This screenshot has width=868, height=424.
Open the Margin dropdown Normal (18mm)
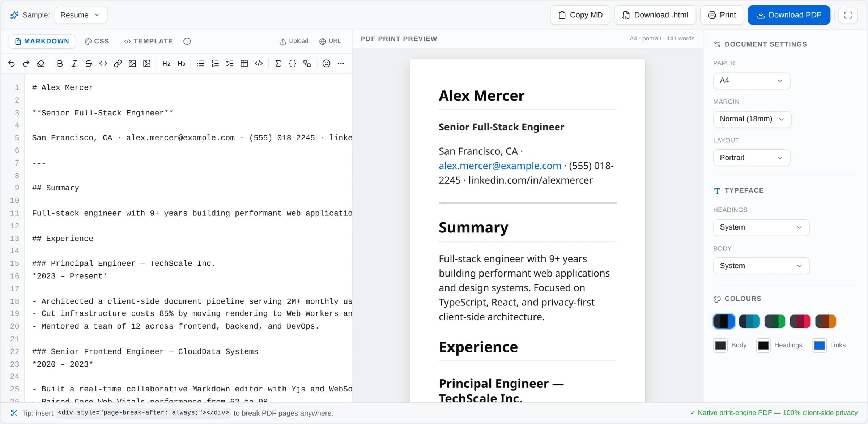(752, 119)
